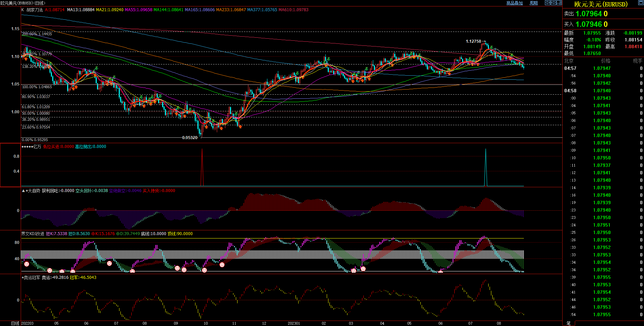Screen dimensions: 644x326
Task: Open the 商品叠加 overlay link
Action: [514, 3]
